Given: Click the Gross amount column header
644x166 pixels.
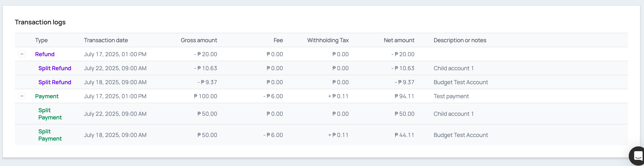Looking at the screenshot, I should [x=199, y=40].
